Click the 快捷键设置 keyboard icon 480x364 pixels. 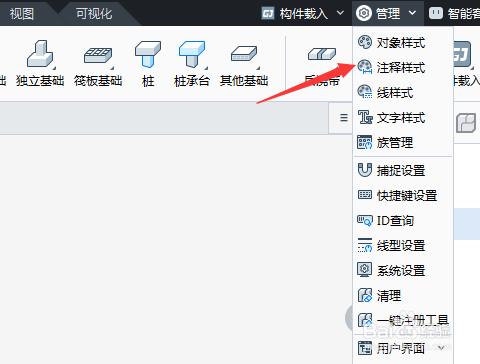point(365,195)
